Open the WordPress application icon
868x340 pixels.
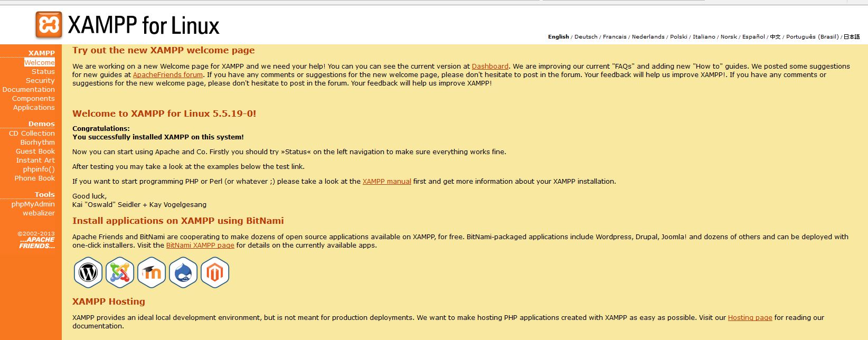point(88,272)
